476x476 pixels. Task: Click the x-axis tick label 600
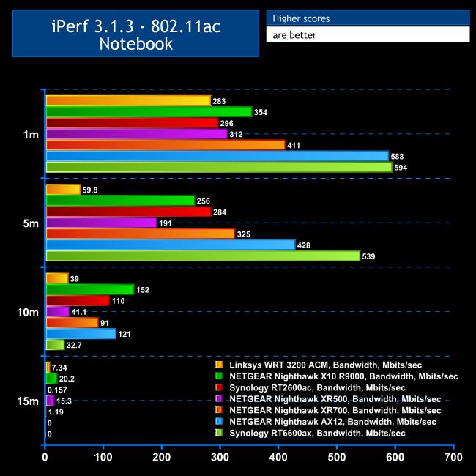coord(395,457)
